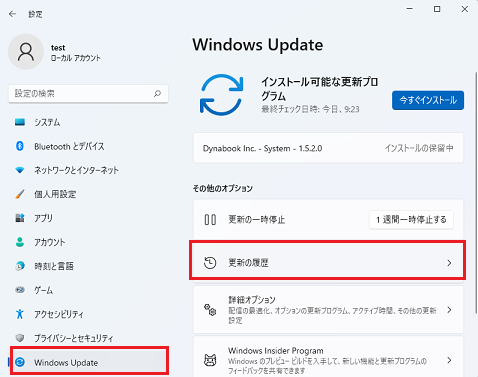Open 詳細オプション row

pos(328,310)
